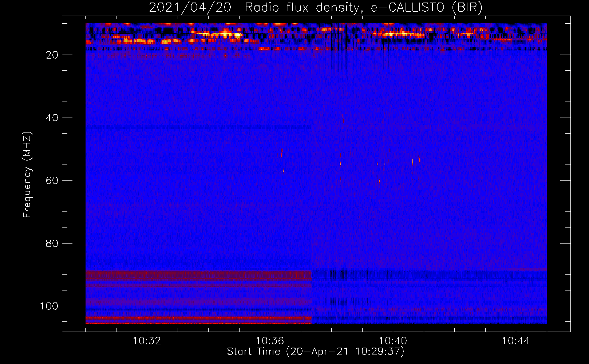
Task: Select the '20' frequency axis label
Action: click(x=52, y=55)
